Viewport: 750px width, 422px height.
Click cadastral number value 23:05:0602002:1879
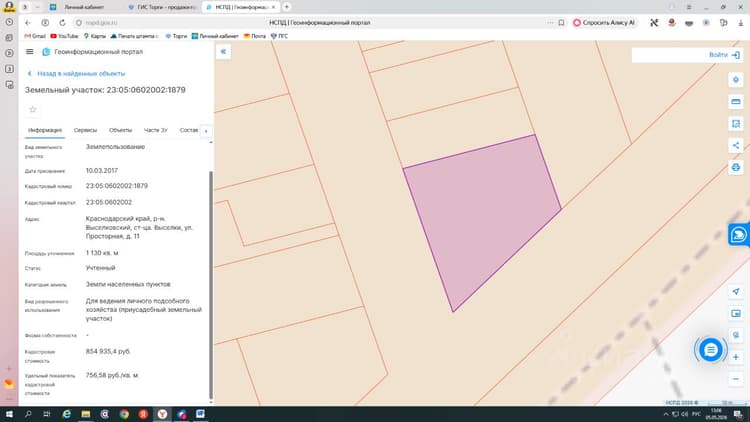tap(117, 186)
